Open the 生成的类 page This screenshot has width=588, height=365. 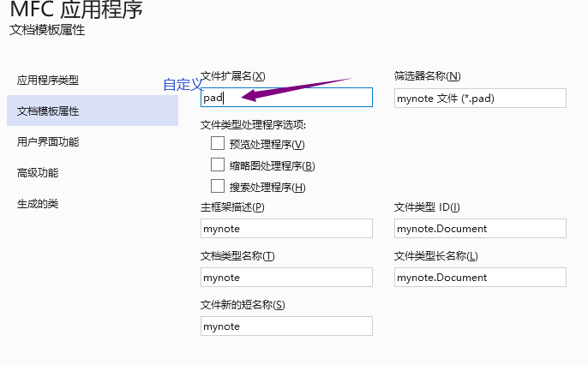38,204
